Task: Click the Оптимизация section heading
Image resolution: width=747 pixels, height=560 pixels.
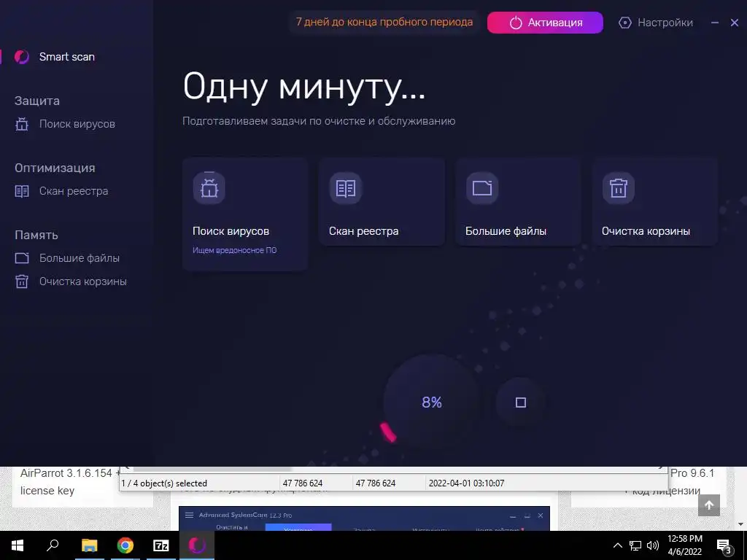Action: click(55, 168)
